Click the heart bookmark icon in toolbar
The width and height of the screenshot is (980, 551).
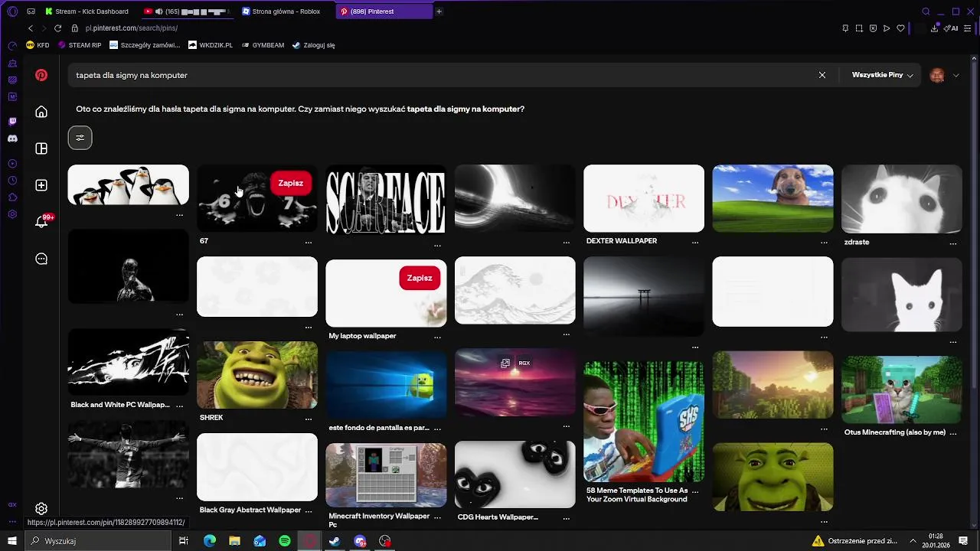tap(900, 28)
